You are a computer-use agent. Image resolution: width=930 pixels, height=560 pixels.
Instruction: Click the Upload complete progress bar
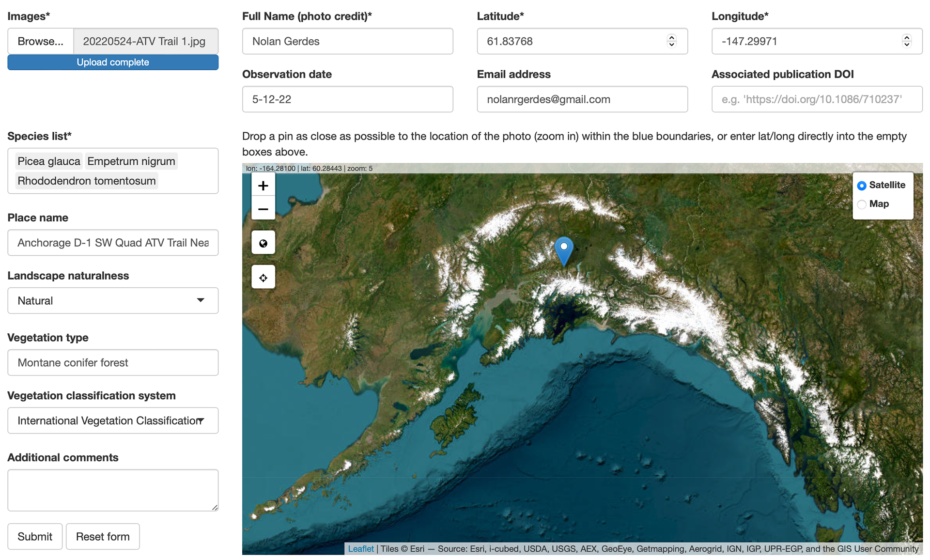[x=113, y=62]
